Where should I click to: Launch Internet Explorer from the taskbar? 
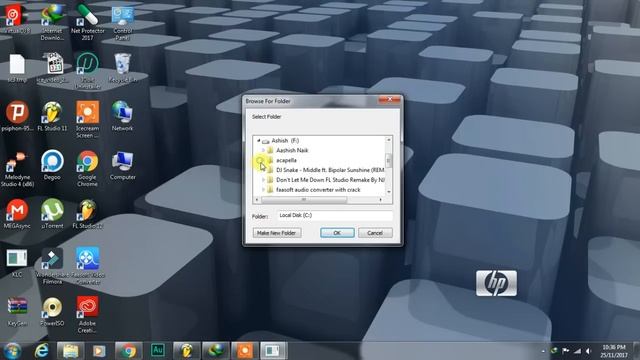[x=42, y=351]
